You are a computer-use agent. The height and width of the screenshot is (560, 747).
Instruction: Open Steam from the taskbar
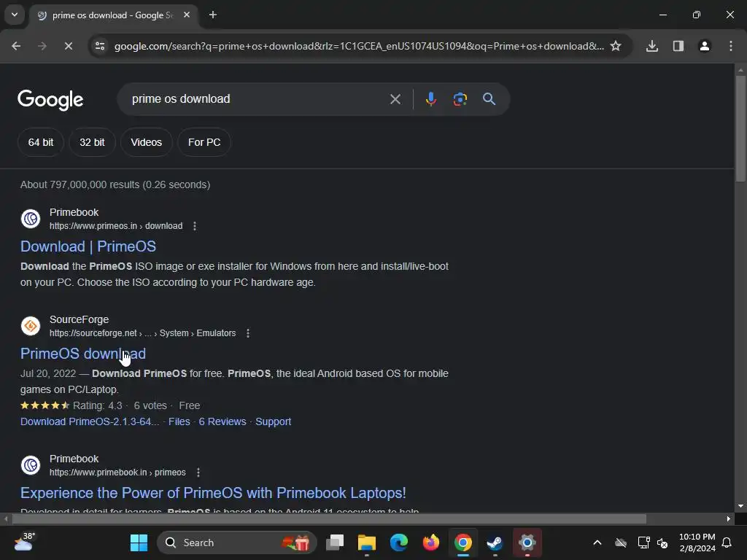coord(495,542)
